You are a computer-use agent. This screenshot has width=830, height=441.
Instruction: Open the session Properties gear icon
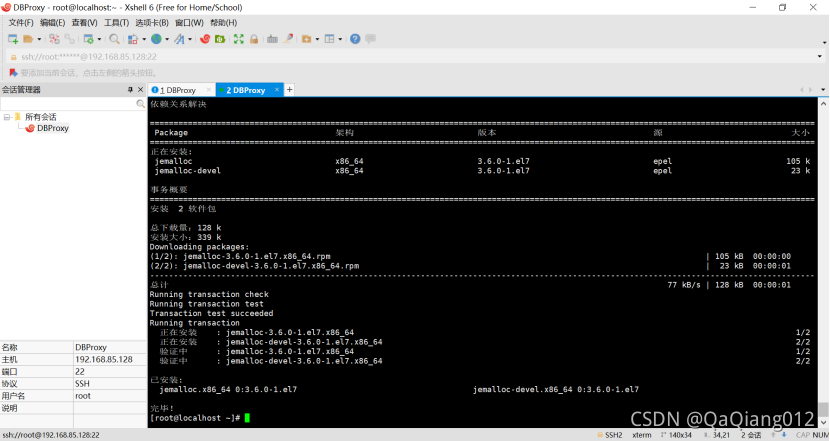[x=88, y=39]
